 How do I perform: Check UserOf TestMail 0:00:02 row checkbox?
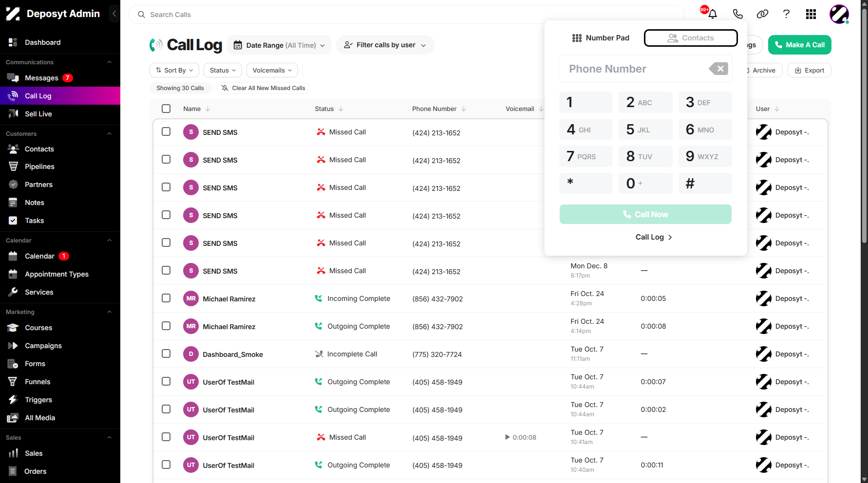(166, 409)
